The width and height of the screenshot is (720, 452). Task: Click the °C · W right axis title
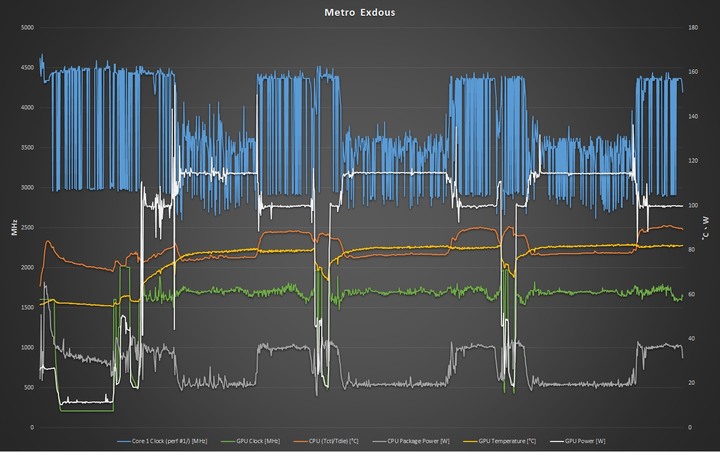click(705, 228)
